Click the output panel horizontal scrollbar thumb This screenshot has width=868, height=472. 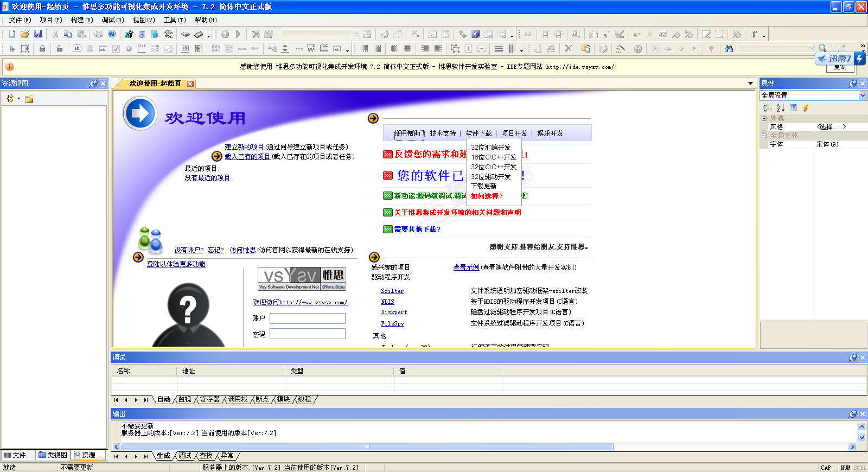tap(367, 447)
